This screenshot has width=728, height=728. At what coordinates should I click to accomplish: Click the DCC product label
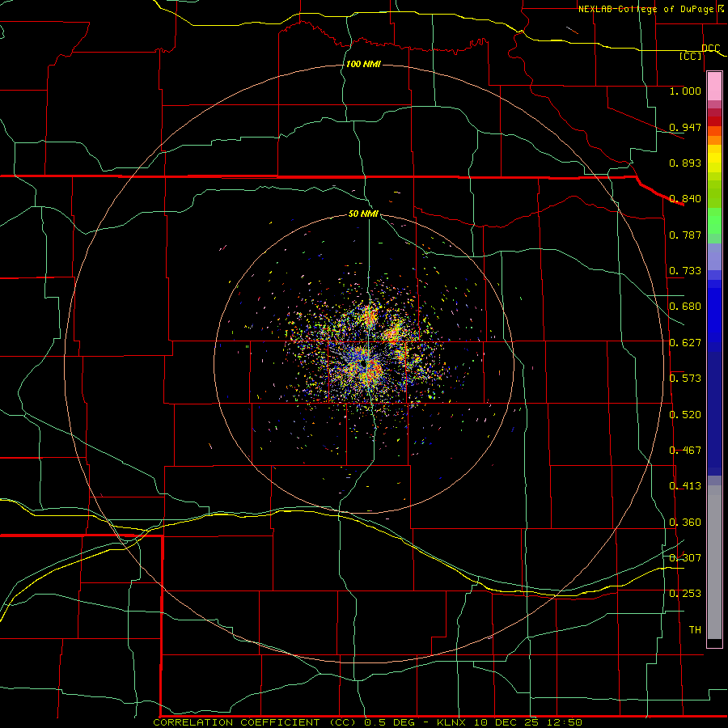coord(710,48)
